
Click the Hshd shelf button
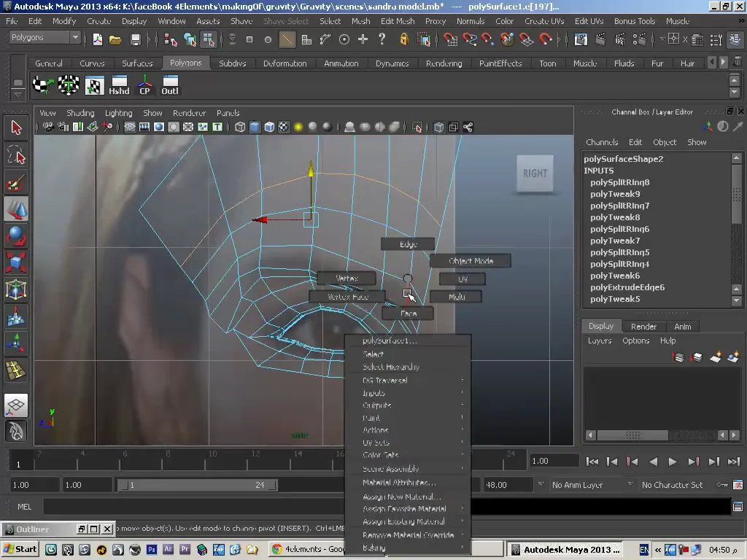tap(119, 85)
